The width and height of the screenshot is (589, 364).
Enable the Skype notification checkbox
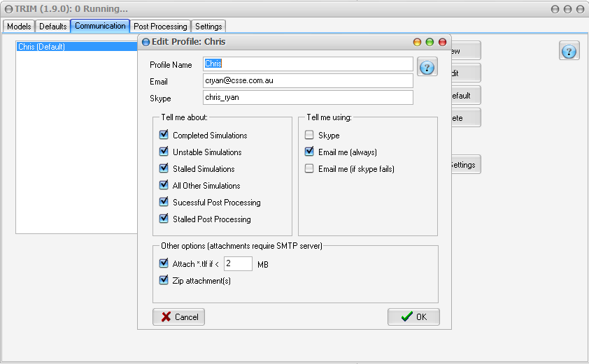(x=309, y=135)
